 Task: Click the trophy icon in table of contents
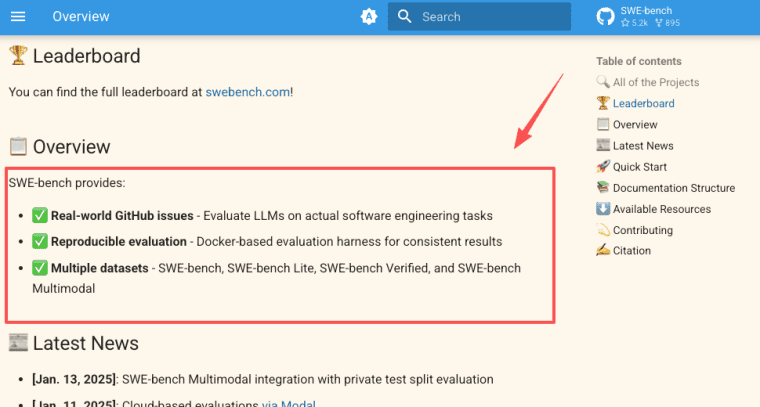click(603, 103)
